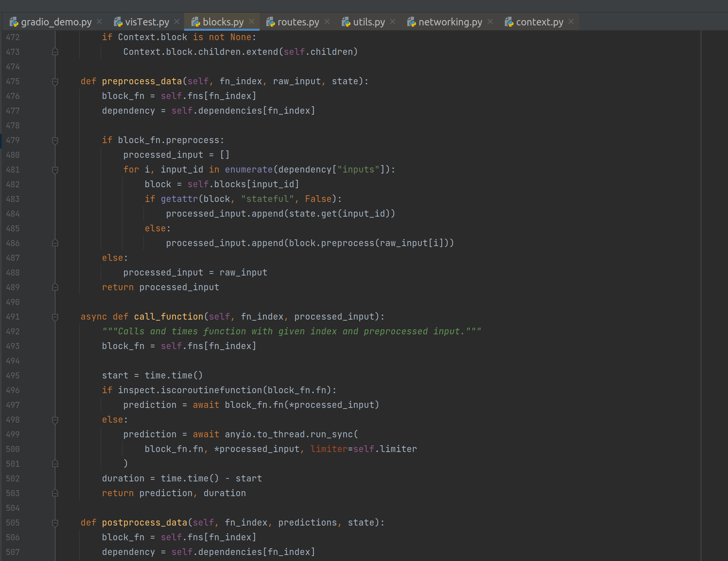728x561 pixels.
Task: Click the Python file icon on blocks.py tab
Action: point(196,22)
